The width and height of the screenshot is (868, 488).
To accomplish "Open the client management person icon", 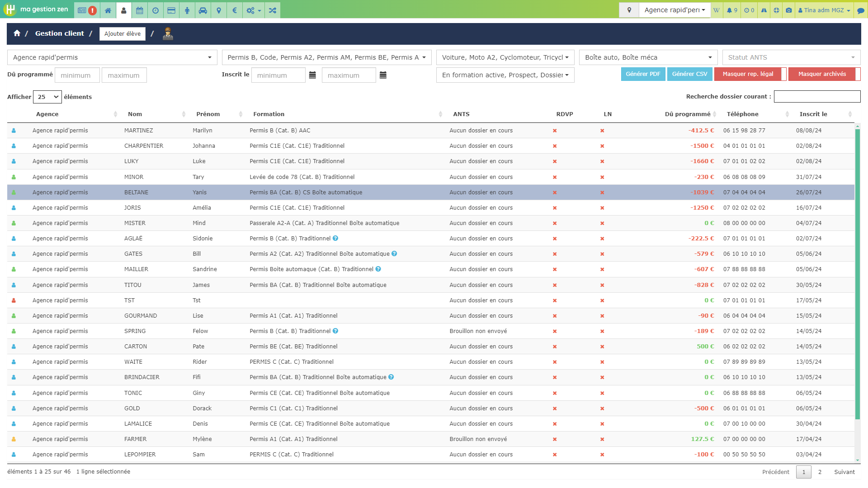I will coord(124,10).
